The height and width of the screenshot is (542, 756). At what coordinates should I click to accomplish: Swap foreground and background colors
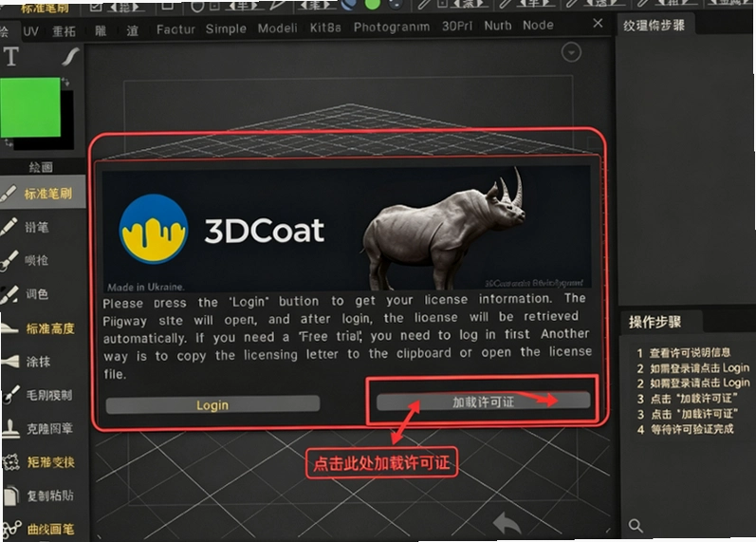[65, 83]
